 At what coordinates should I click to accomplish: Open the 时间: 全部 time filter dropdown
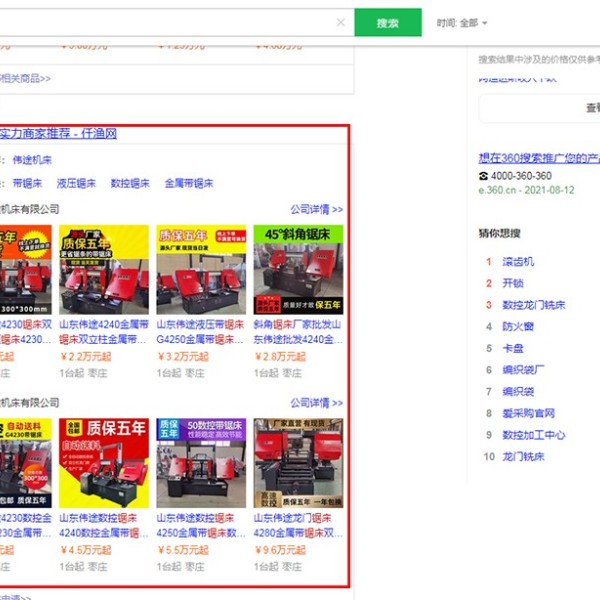click(x=462, y=23)
